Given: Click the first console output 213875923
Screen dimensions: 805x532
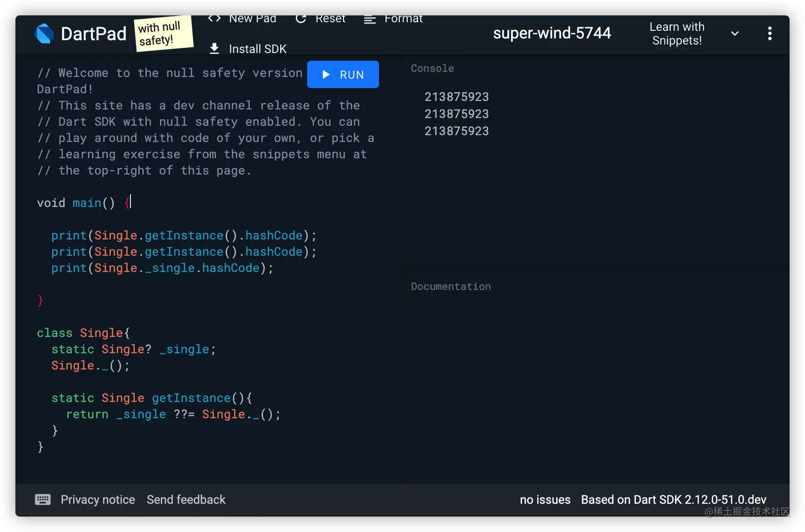Looking at the screenshot, I should [x=457, y=97].
